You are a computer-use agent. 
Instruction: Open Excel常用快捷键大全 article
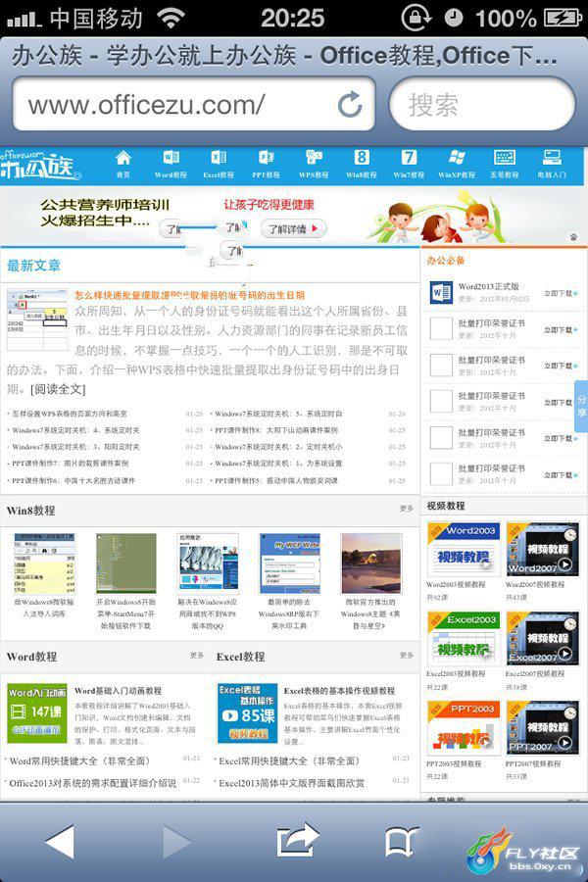[288, 761]
